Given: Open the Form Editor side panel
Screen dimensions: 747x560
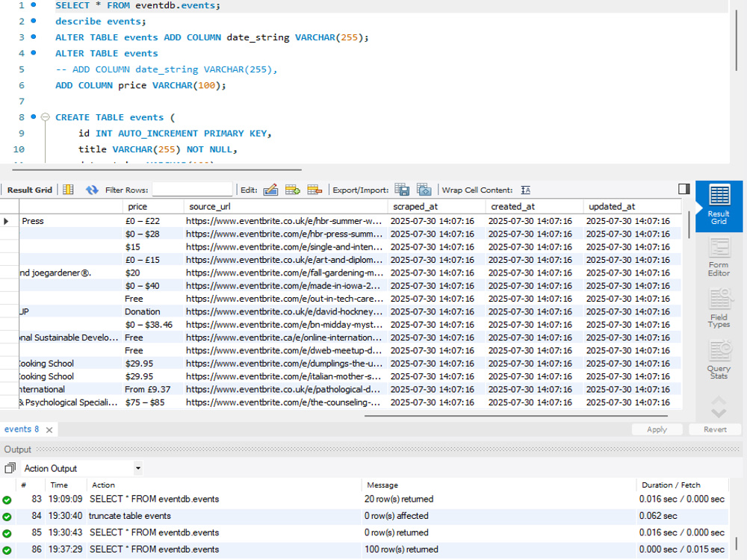Looking at the screenshot, I should tap(719, 258).
